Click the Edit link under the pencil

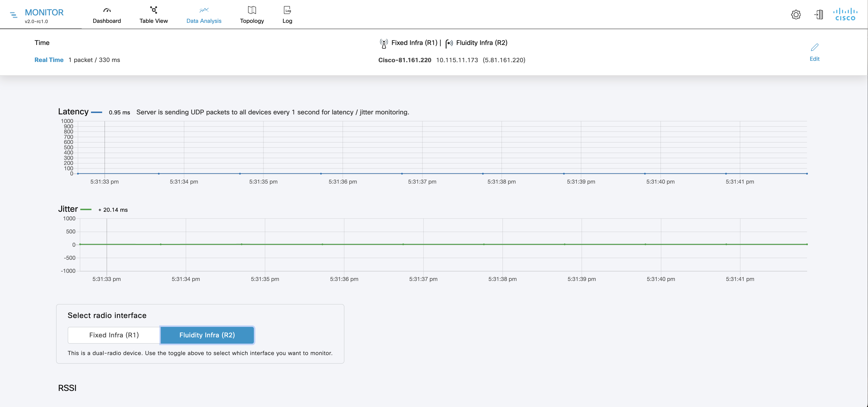[x=814, y=59]
